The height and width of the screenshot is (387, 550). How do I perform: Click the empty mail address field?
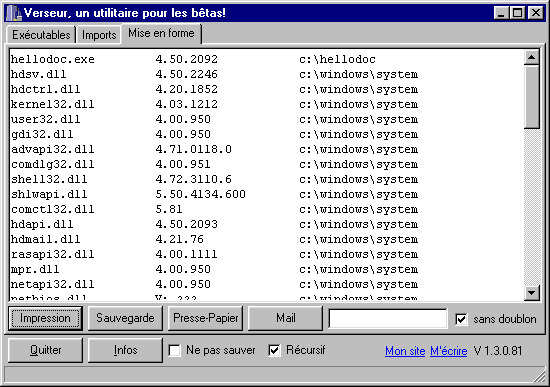pos(388,319)
